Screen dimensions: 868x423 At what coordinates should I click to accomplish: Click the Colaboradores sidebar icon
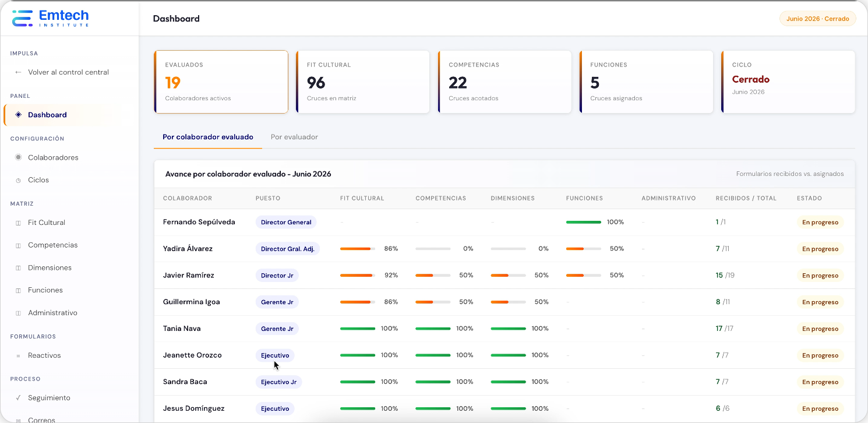tap(18, 157)
